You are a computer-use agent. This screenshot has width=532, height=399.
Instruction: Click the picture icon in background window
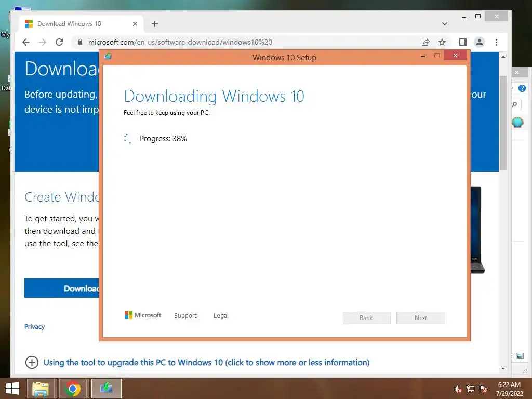pos(520,356)
